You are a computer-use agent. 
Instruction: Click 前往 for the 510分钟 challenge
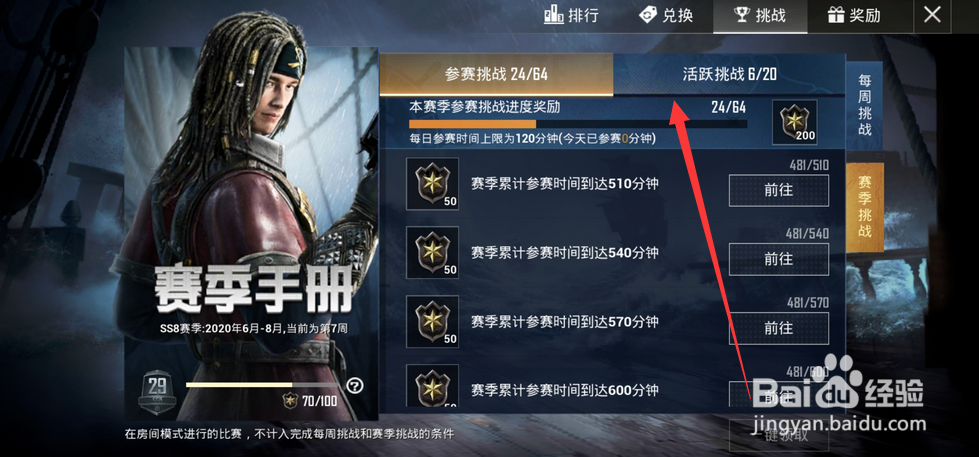[779, 190]
